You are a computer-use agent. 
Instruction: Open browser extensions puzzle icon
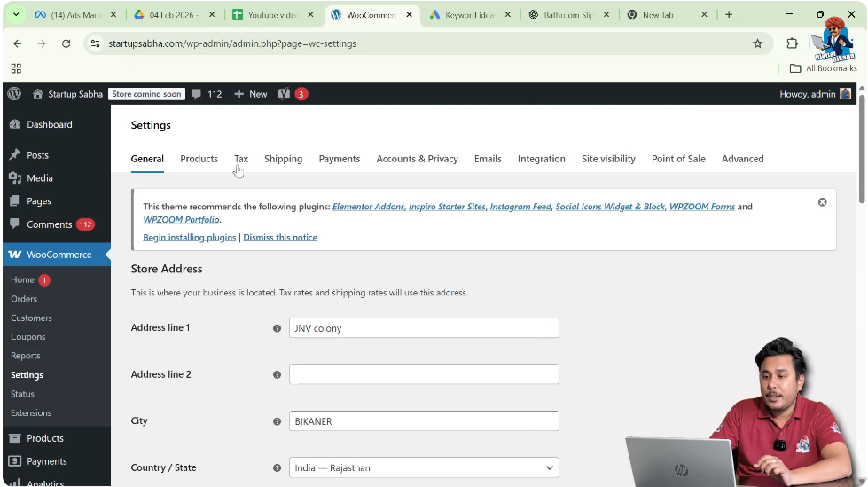click(792, 43)
